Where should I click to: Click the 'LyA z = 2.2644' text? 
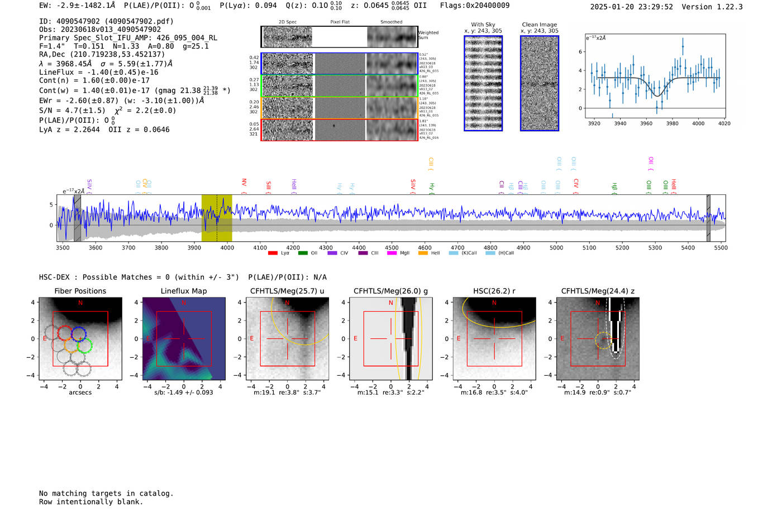coord(69,130)
